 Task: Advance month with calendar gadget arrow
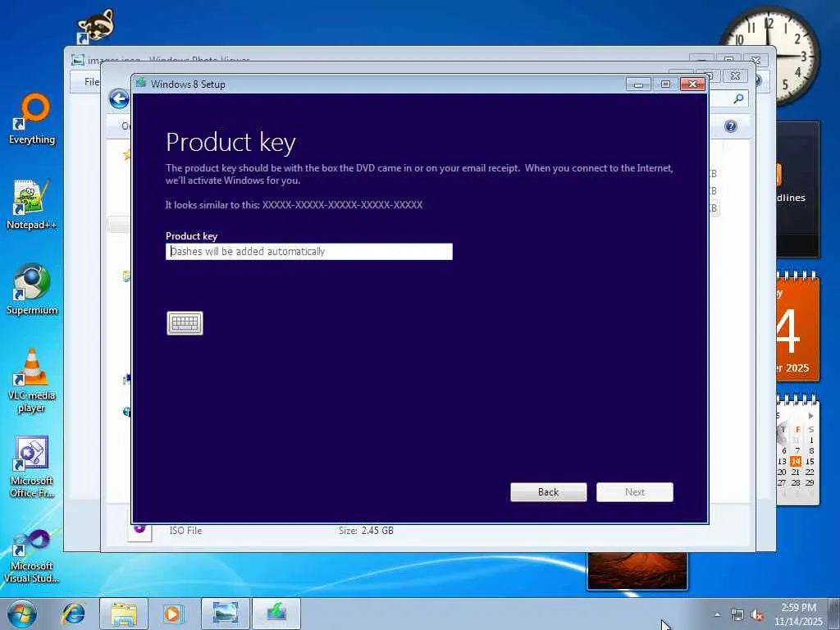pos(811,416)
